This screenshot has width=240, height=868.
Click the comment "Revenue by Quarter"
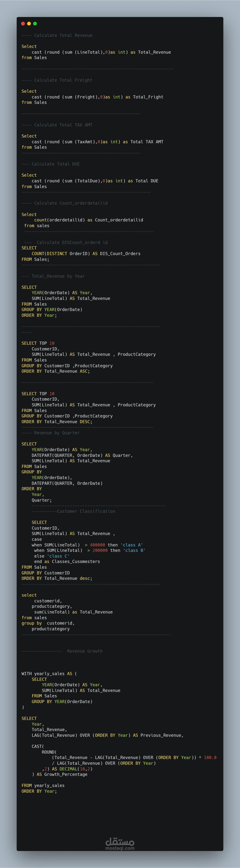(50, 433)
